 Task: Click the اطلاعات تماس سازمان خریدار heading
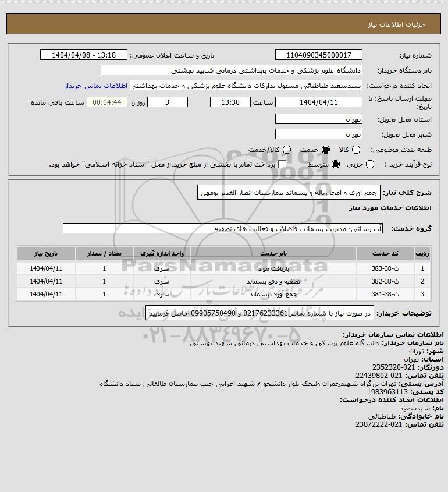pyautogui.click(x=393, y=334)
